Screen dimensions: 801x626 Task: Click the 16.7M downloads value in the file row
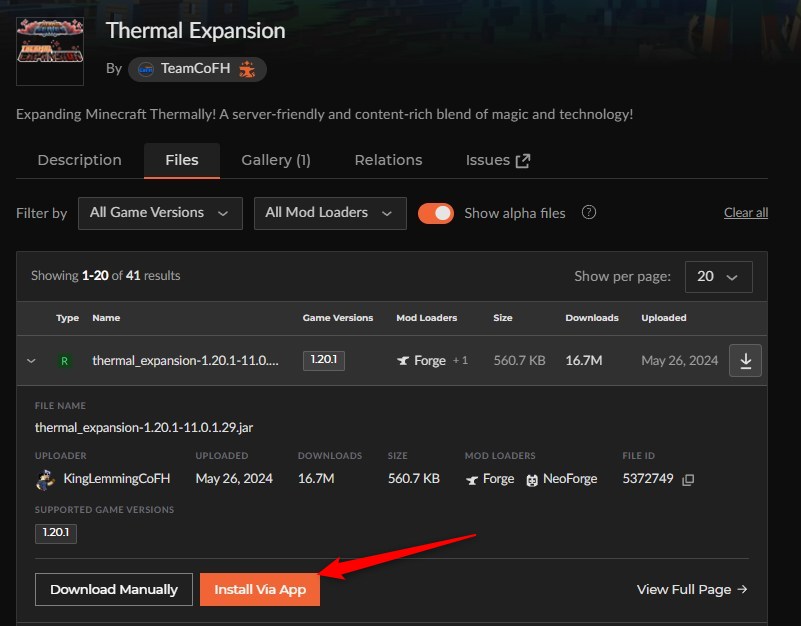(584, 361)
